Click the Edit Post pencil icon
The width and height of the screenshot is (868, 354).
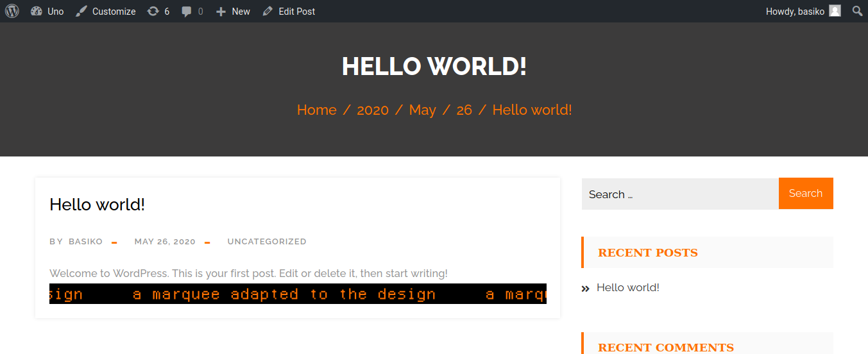(x=268, y=11)
